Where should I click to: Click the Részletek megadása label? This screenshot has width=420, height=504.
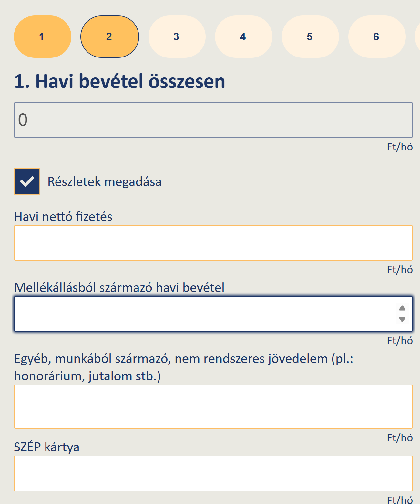point(105,182)
